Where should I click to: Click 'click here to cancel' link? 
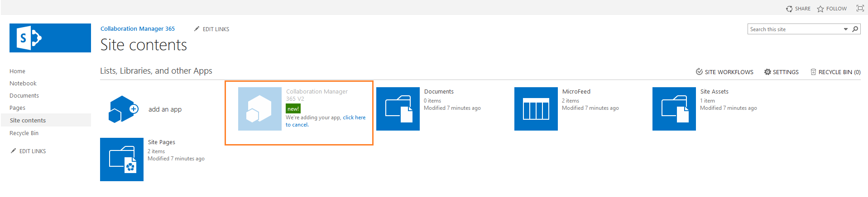pyautogui.click(x=326, y=121)
